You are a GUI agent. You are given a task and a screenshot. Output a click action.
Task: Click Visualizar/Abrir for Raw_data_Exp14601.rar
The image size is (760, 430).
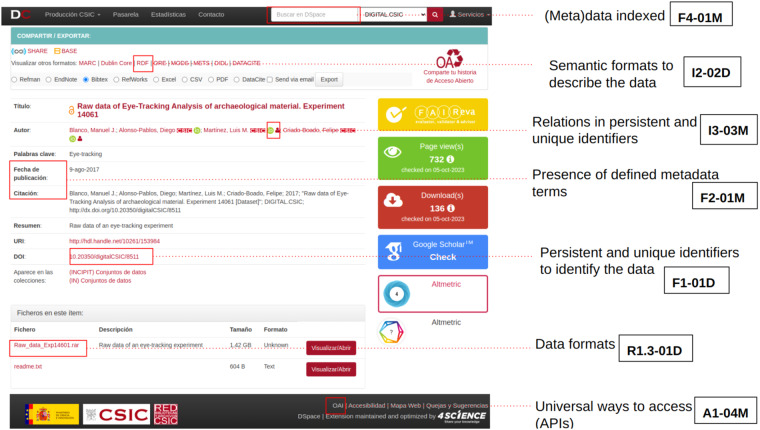coord(330,348)
